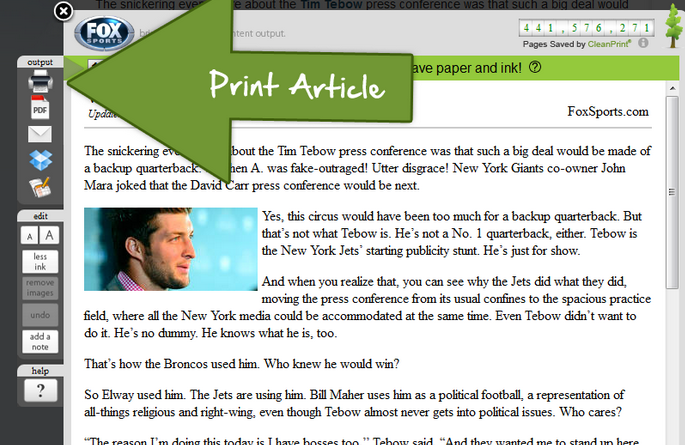Click the undo button
The image size is (685, 445).
click(x=40, y=315)
